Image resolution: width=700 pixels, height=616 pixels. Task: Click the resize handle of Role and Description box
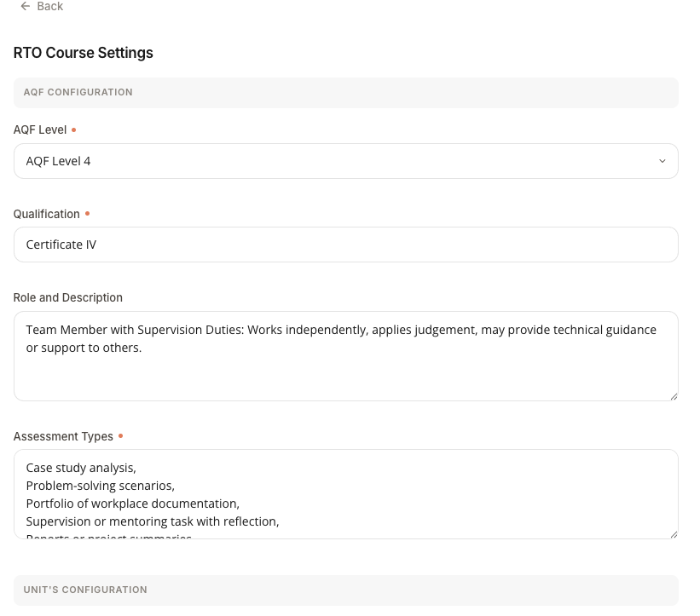tap(673, 396)
